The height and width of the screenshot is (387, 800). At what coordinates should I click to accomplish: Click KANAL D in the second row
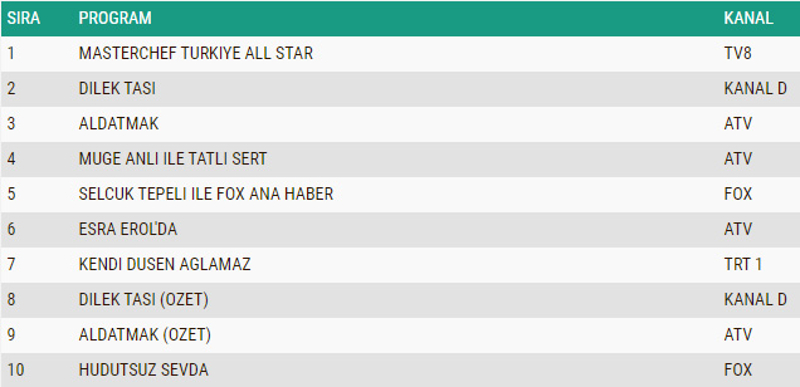tap(755, 89)
